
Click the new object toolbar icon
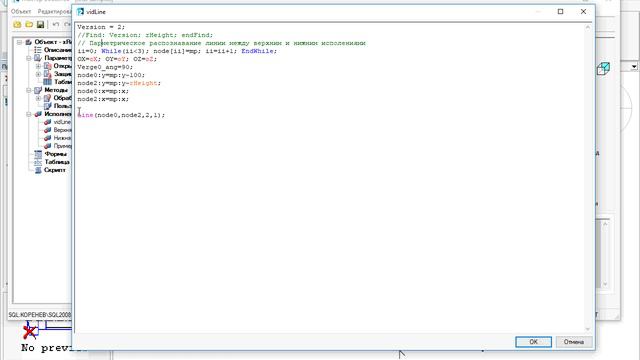17,24
